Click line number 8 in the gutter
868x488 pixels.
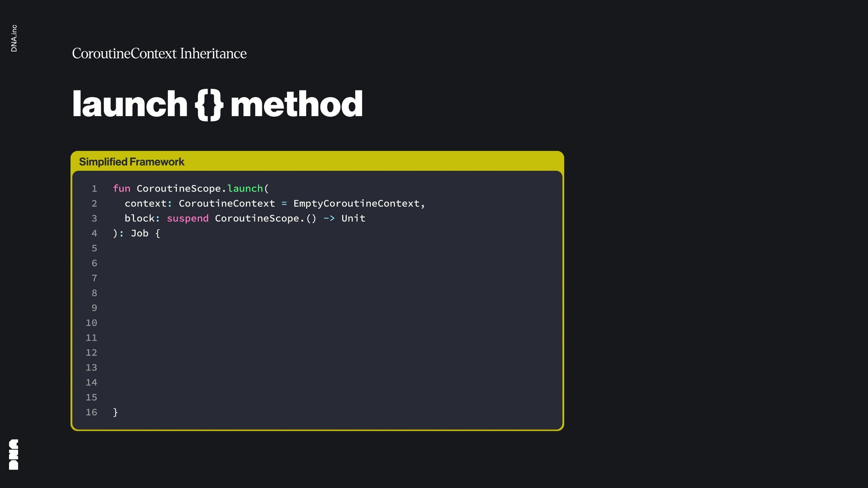point(94,293)
